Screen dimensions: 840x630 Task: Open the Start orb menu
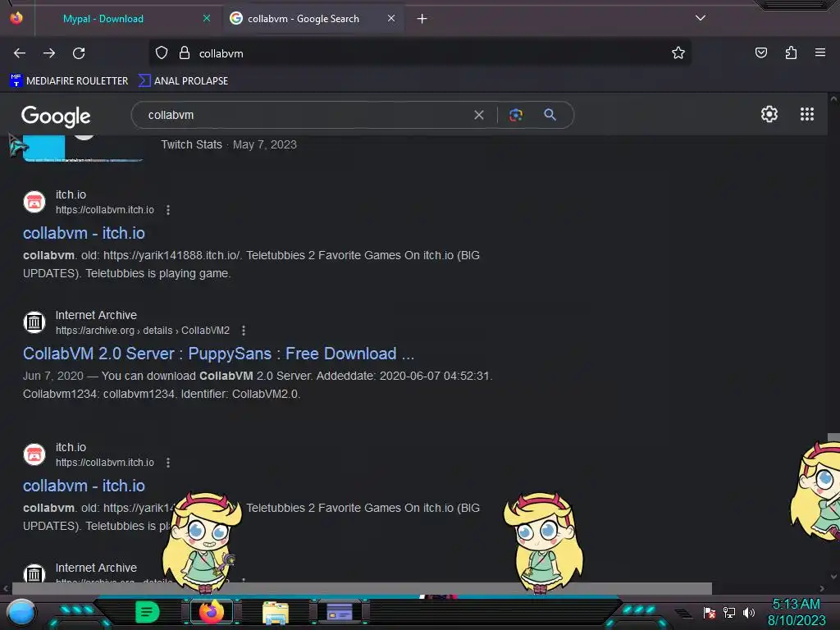click(x=21, y=612)
